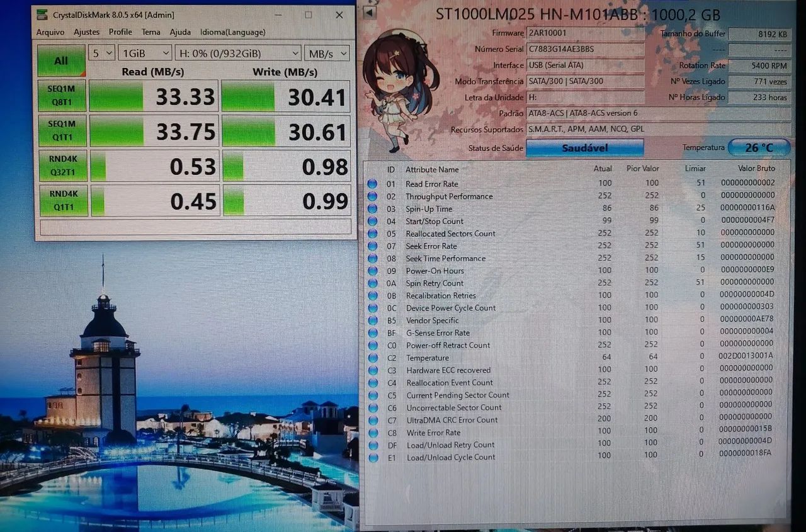Screen dimensions: 806x532
Task: Open the test count dropdown showing 5
Action: 101,54
